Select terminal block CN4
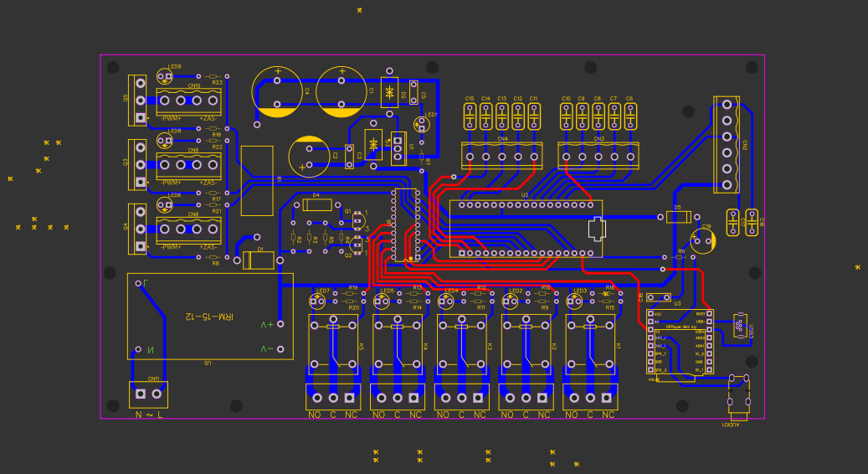 [x=502, y=156]
